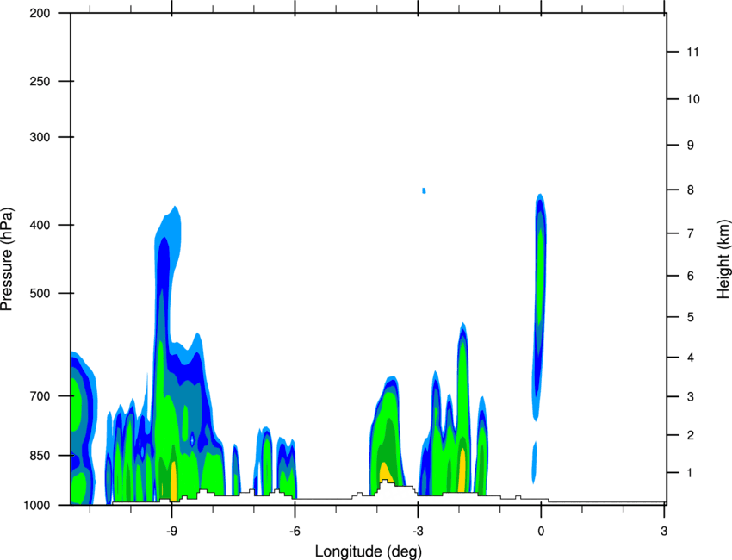This screenshot has width=732, height=560.
Task: Click the yellow contour core near longitude -9
Action: [x=173, y=481]
